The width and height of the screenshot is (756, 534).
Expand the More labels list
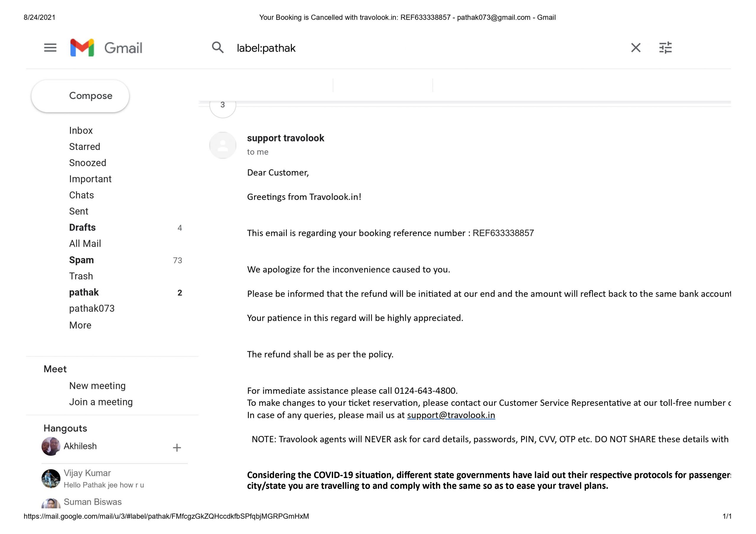click(x=80, y=325)
